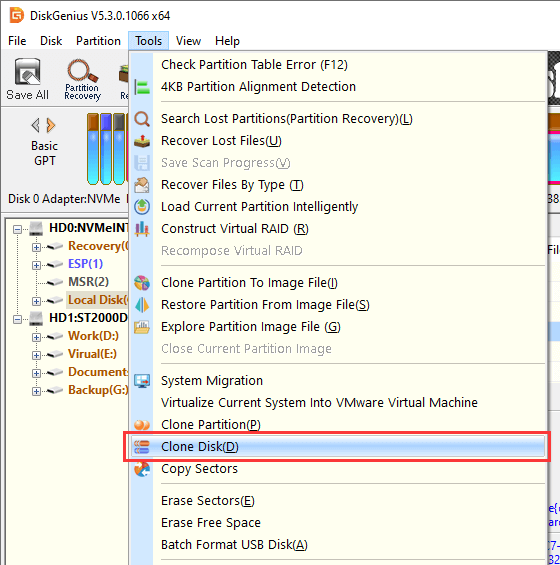Click the Save All toolbar icon

[27, 79]
